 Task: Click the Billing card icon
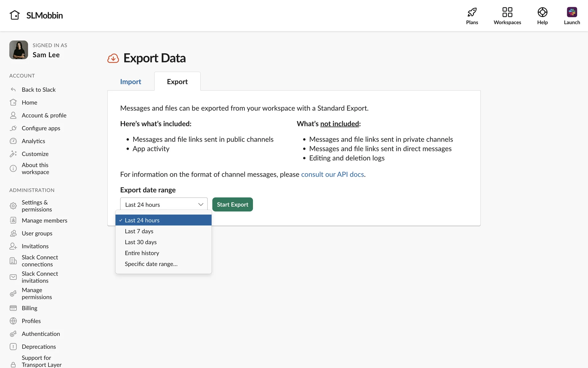pos(13,308)
